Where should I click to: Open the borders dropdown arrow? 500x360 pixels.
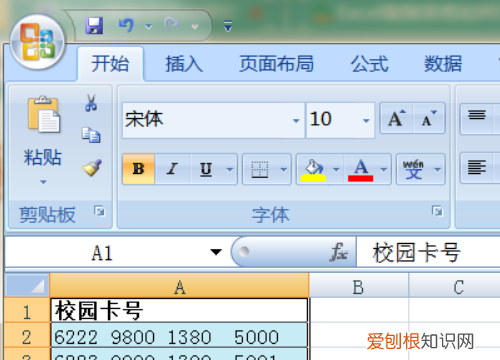(x=284, y=169)
